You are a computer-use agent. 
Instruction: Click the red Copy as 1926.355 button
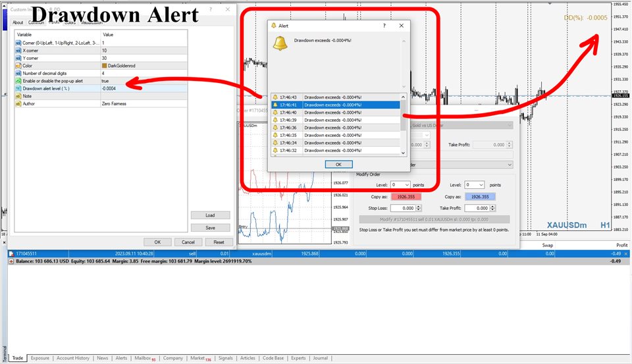click(406, 197)
